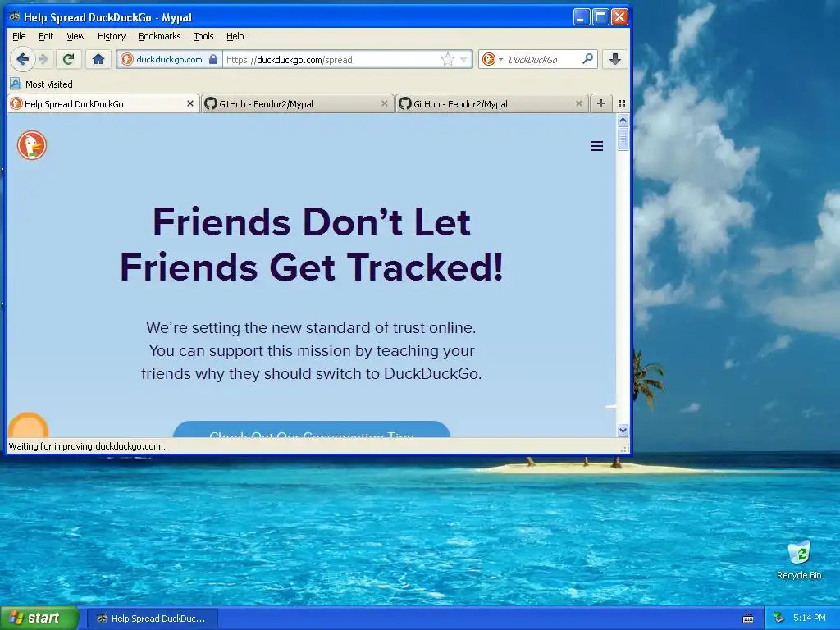Screen dimensions: 840x630
Task: Open the URL history dropdown arrow
Action: (x=464, y=59)
